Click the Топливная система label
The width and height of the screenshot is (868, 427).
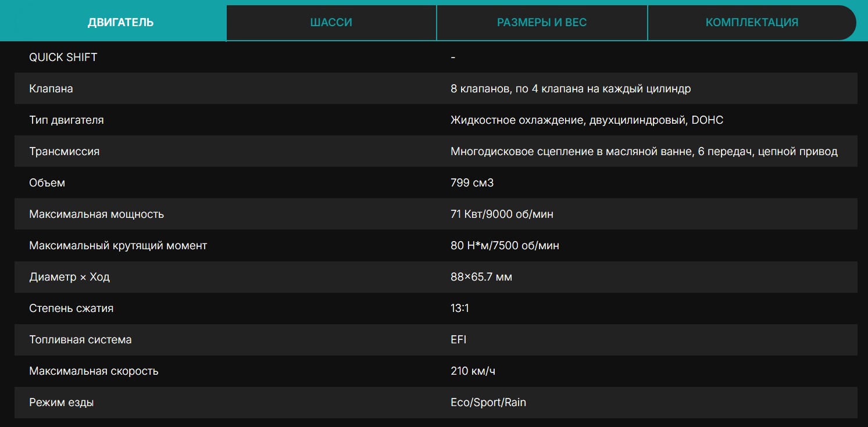[80, 340]
